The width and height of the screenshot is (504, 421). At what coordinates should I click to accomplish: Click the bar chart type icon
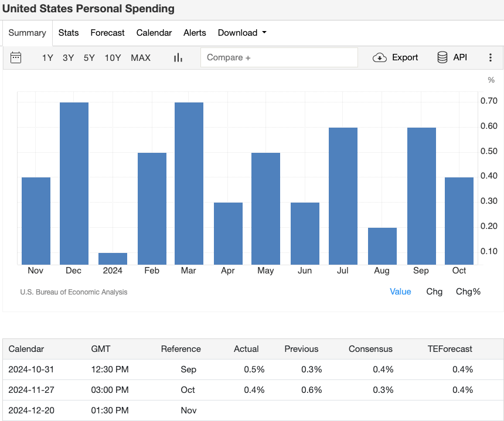(x=178, y=57)
